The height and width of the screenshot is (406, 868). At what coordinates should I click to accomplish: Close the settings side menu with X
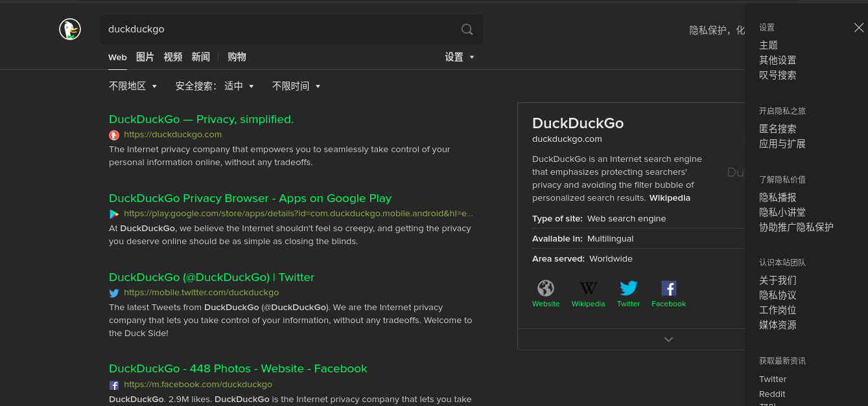(x=859, y=28)
